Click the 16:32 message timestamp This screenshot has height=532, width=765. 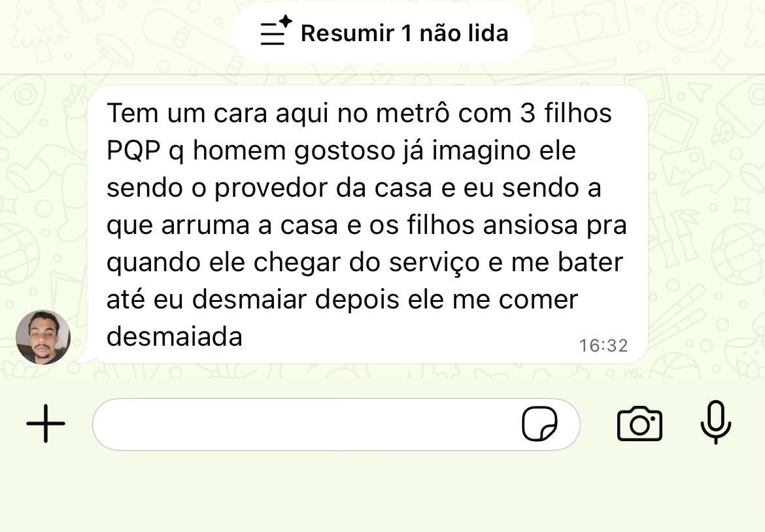(x=603, y=345)
